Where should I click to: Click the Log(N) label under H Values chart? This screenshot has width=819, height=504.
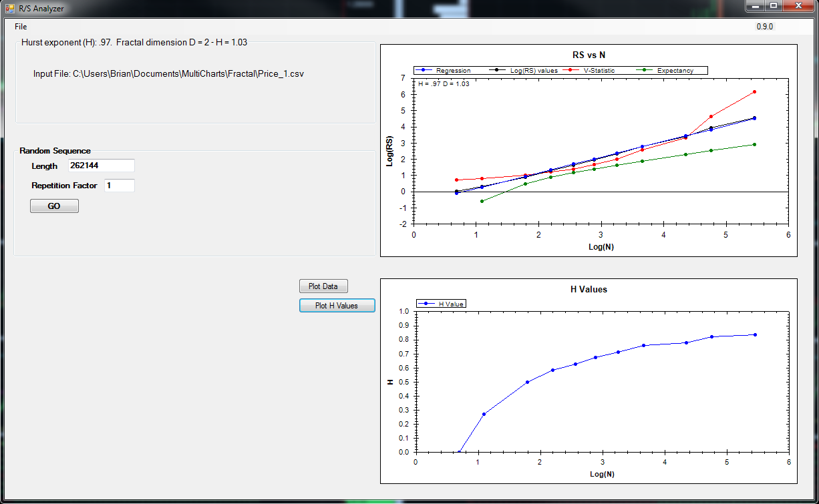(602, 474)
